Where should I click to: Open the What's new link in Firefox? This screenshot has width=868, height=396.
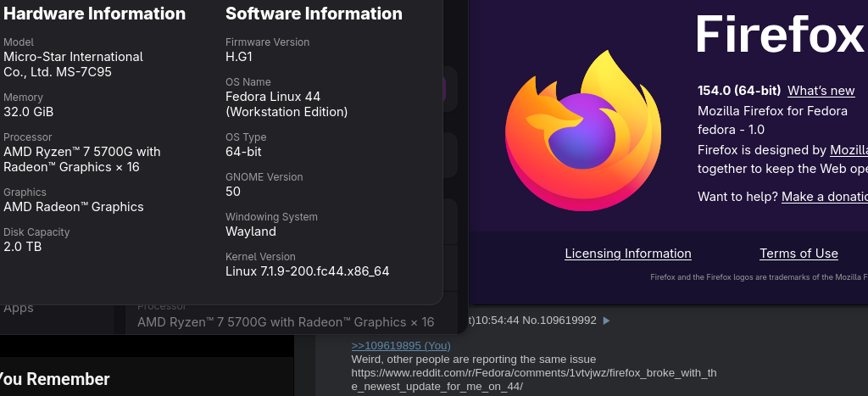[x=821, y=91]
